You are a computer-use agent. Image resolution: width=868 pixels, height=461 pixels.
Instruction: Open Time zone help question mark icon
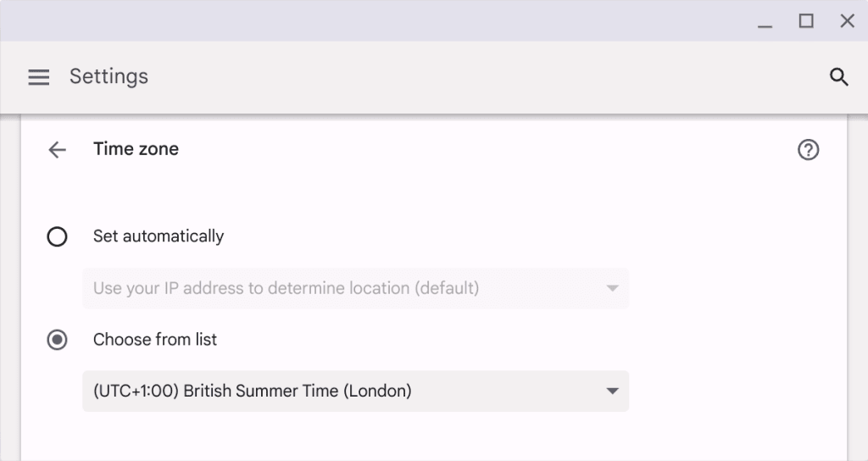click(808, 149)
